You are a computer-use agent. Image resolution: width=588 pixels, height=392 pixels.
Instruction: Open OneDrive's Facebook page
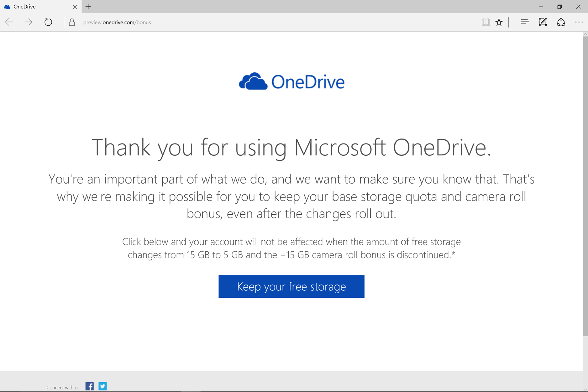(x=90, y=386)
